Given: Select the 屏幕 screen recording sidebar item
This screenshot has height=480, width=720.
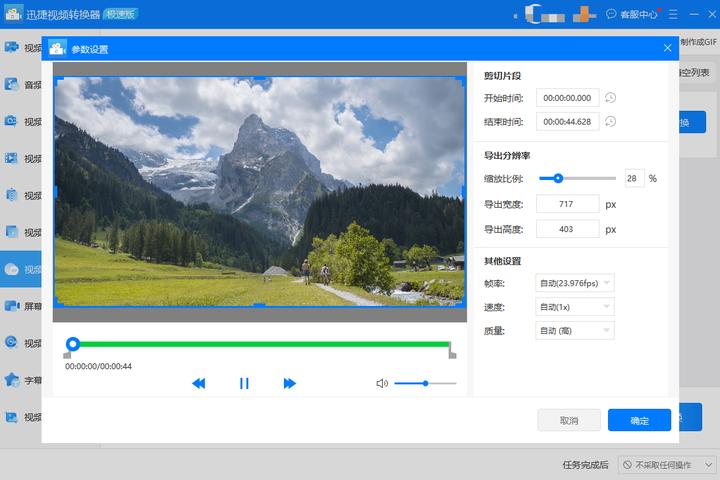Looking at the screenshot, I should click(x=22, y=306).
